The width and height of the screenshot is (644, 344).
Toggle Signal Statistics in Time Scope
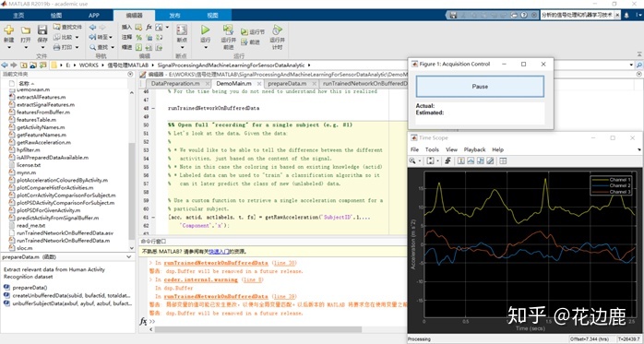click(x=471, y=160)
